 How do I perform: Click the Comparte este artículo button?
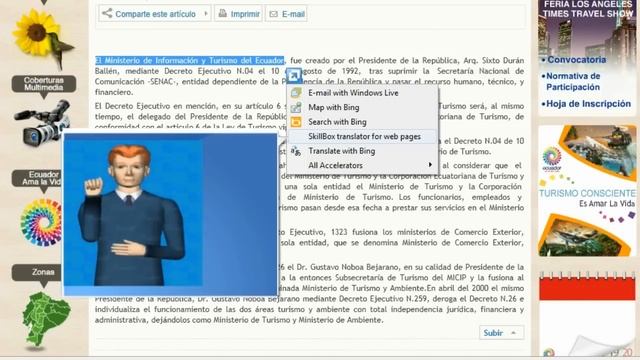tap(155, 14)
